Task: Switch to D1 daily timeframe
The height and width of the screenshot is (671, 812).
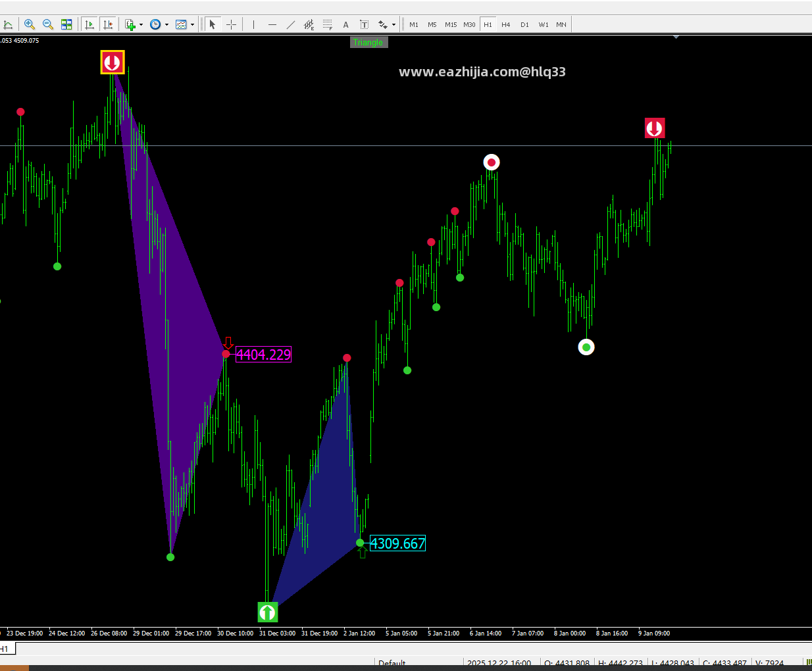Action: [x=524, y=24]
